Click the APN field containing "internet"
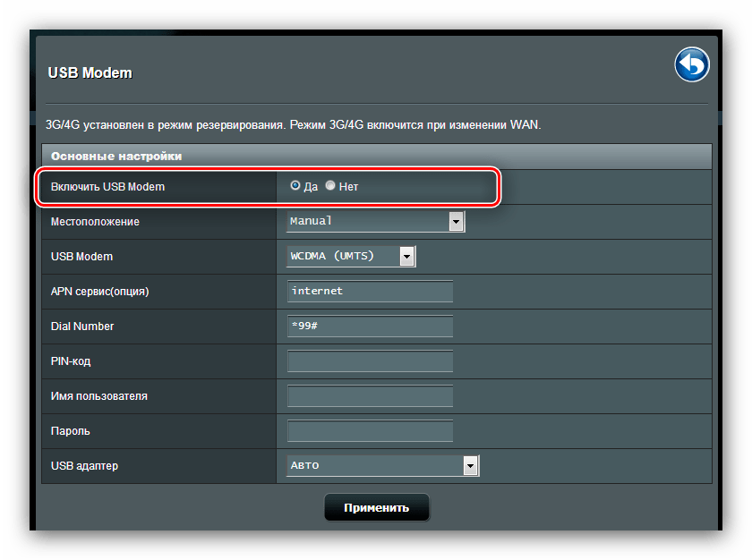Image resolution: width=752 pixels, height=560 pixels. click(370, 292)
